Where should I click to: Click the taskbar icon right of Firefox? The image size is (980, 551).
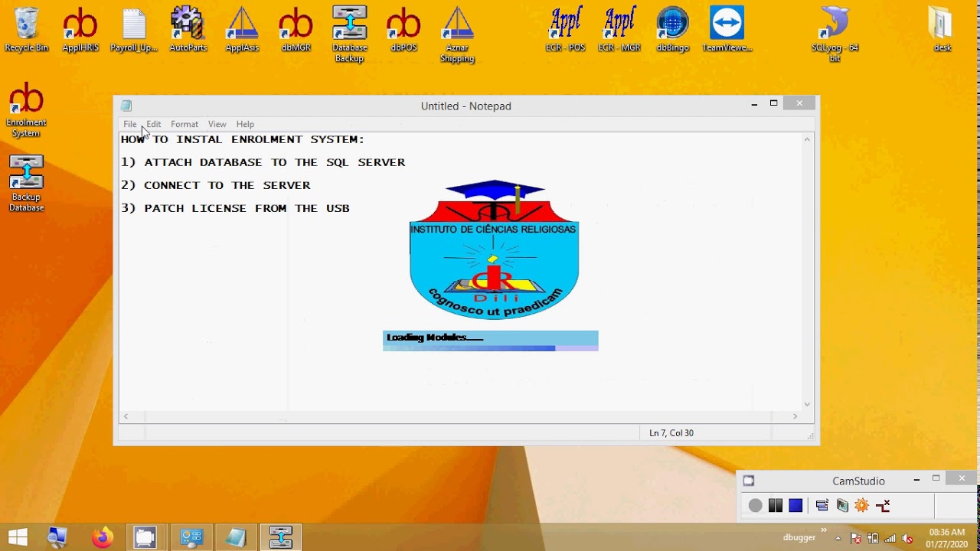[145, 537]
